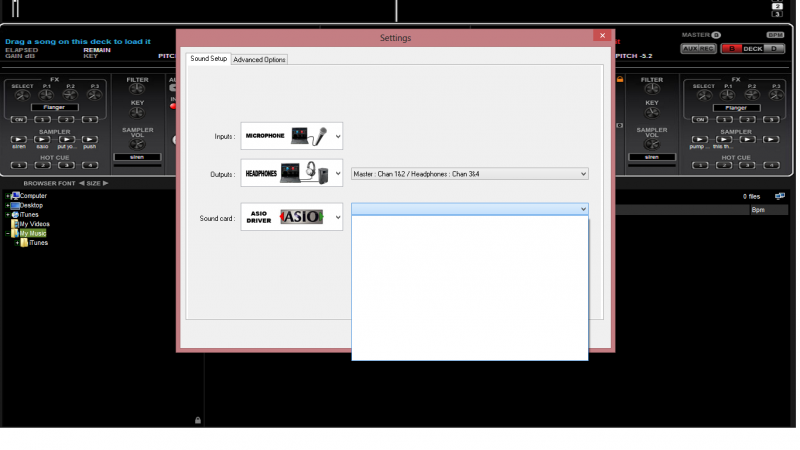Screen dimensions: 800x450
Task: Click the left deck KEY knob
Action: coord(137,113)
